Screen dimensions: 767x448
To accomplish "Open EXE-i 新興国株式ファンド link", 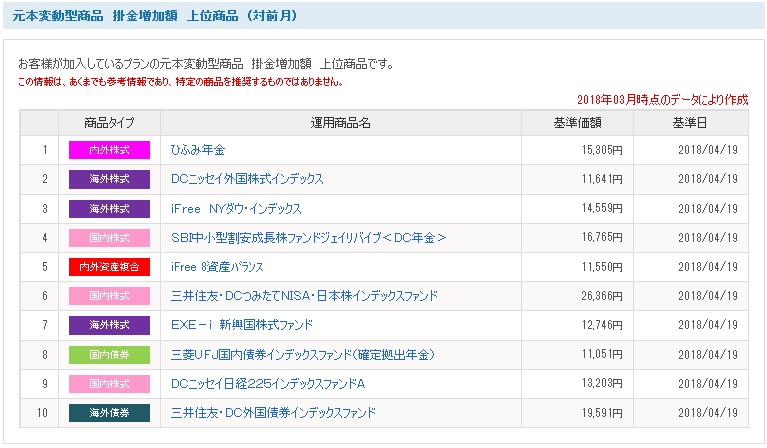I will coord(242,325).
